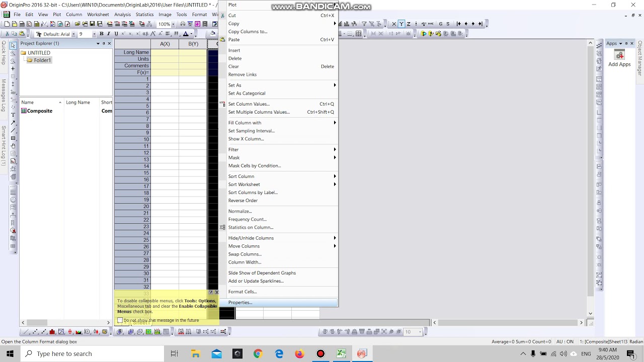Click the Open file folder icon

(77, 24)
